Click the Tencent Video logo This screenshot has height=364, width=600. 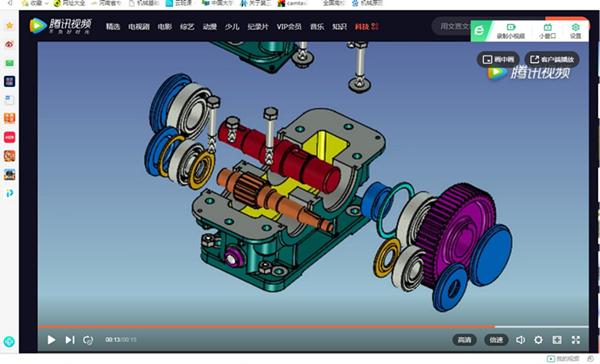60,26
